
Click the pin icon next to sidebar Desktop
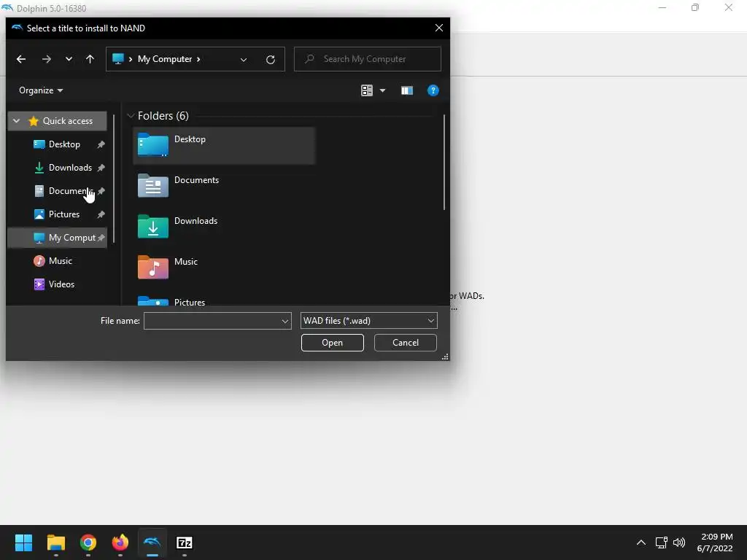click(x=101, y=144)
